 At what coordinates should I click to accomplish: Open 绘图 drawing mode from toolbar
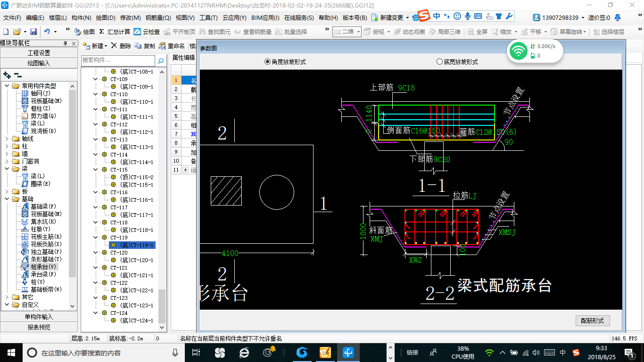[x=85, y=32]
